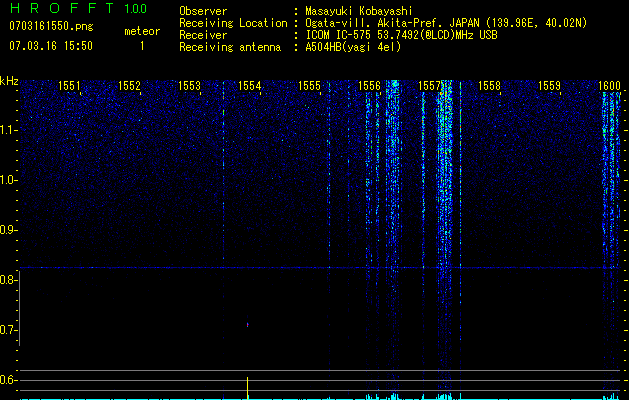This screenshot has width=629, height=400.
Task: Click the version number 1.0.0
Action: (136, 9)
